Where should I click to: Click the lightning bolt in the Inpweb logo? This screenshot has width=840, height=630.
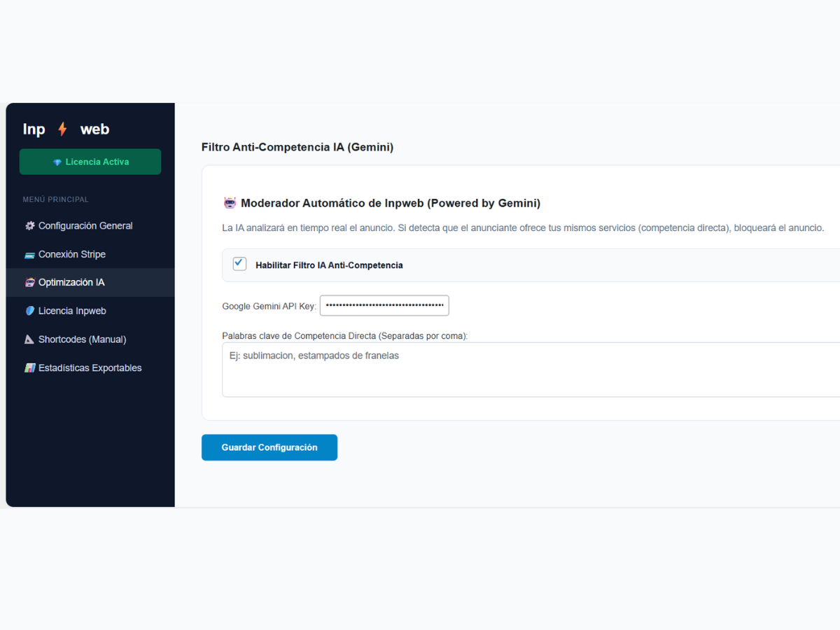tap(62, 129)
